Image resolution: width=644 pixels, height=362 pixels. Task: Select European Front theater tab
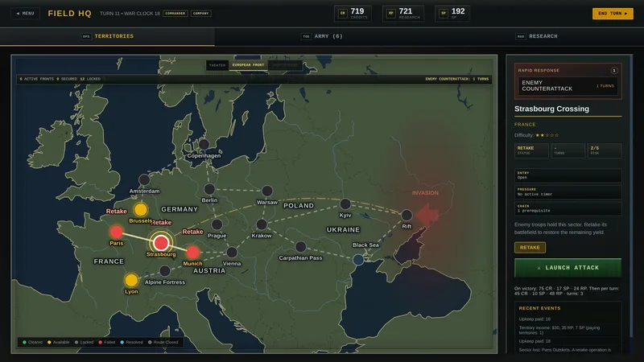[248, 65]
